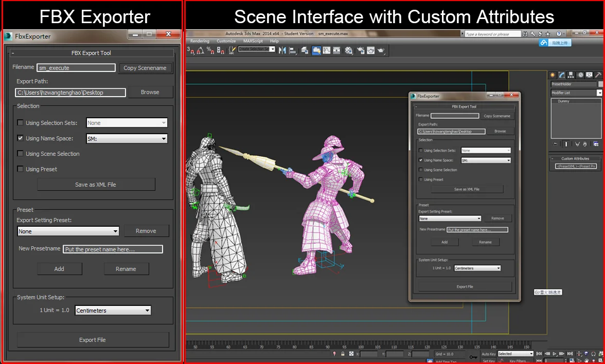This screenshot has height=364, width=605.
Task: Open Create Selection Set dropdown in toolbar
Action: [257, 49]
